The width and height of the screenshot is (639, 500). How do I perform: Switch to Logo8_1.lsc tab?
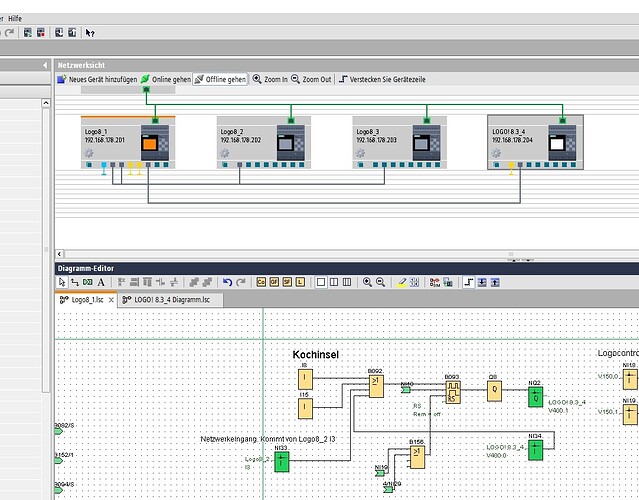tap(87, 300)
